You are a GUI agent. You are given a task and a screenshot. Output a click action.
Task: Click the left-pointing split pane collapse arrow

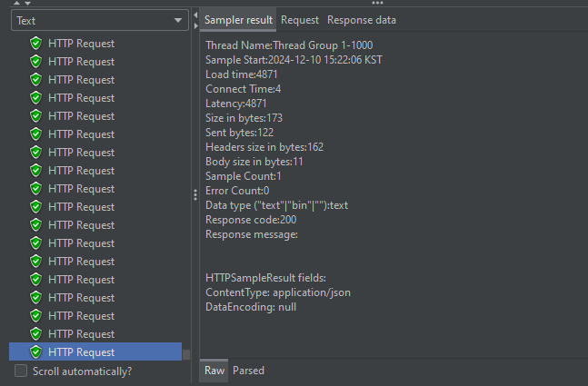coord(195,15)
